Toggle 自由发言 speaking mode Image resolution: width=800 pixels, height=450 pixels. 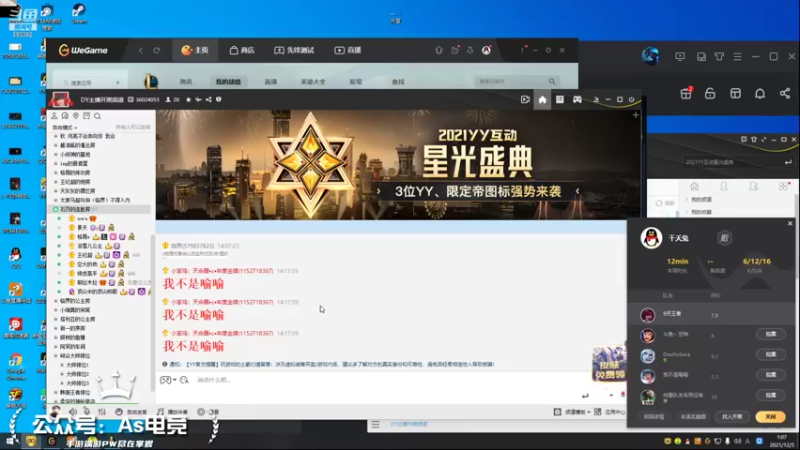132,412
